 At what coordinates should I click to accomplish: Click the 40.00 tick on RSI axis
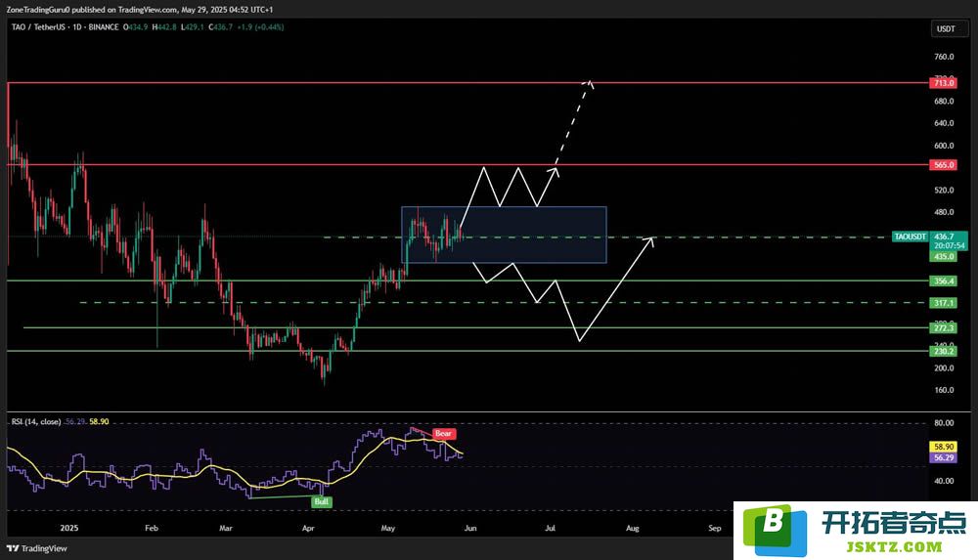click(944, 481)
